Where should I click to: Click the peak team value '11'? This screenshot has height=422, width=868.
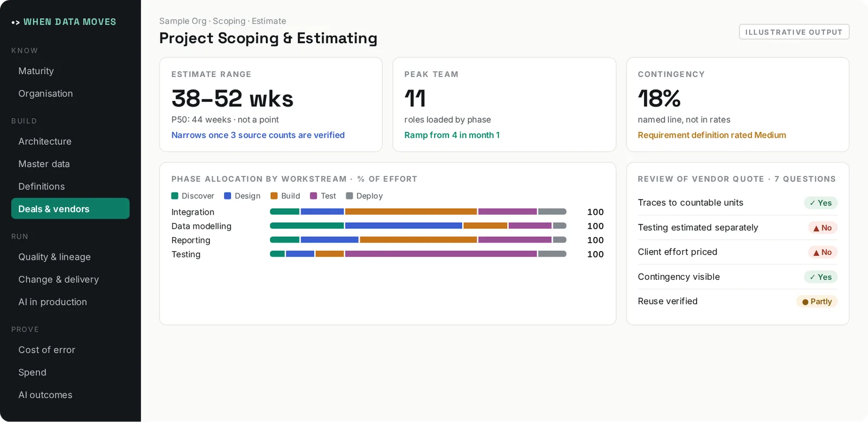(415, 99)
